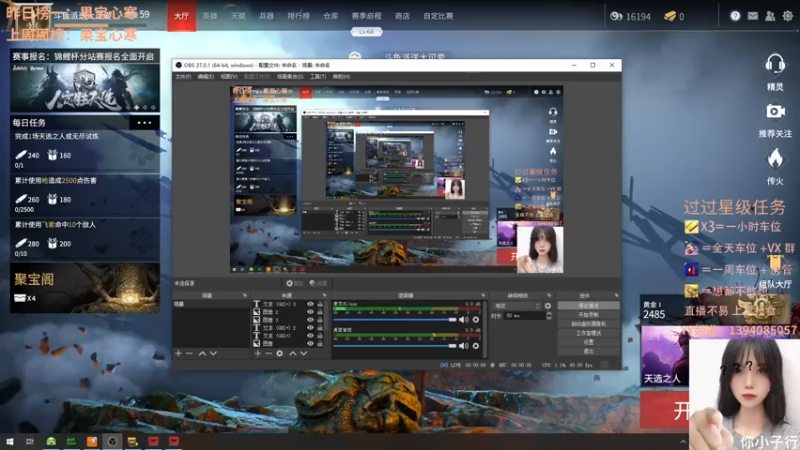Move source down in Sources panel
The width and height of the screenshot is (800, 450).
click(x=304, y=353)
